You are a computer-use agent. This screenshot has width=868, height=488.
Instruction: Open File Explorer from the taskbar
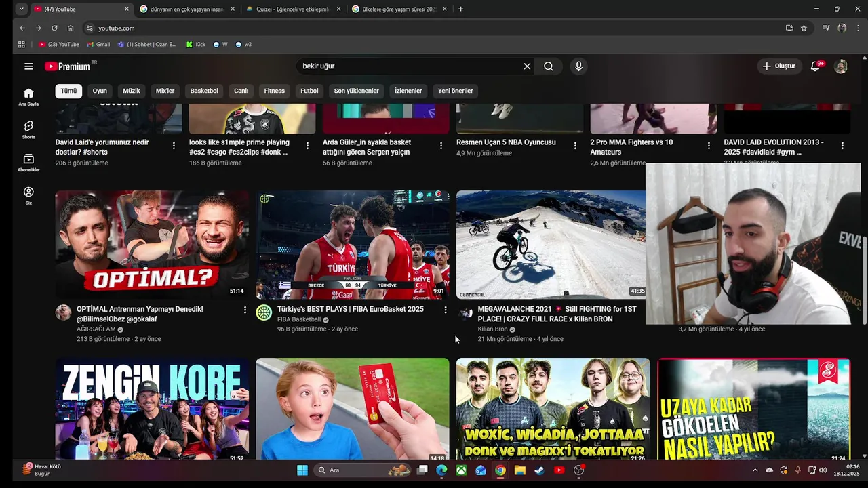point(519,470)
